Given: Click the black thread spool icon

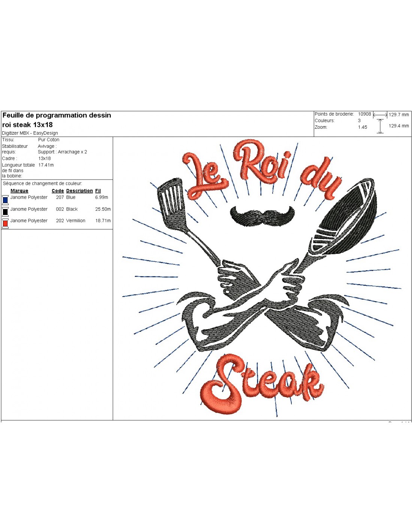Looking at the screenshot, I should [5, 211].
